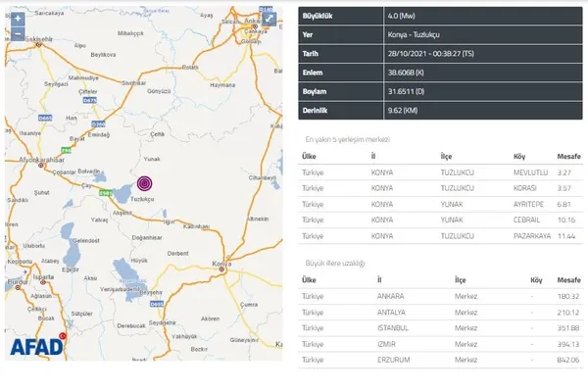The height and width of the screenshot is (392, 588).
Task: Click the AFAD logo on map
Action: click(38, 345)
